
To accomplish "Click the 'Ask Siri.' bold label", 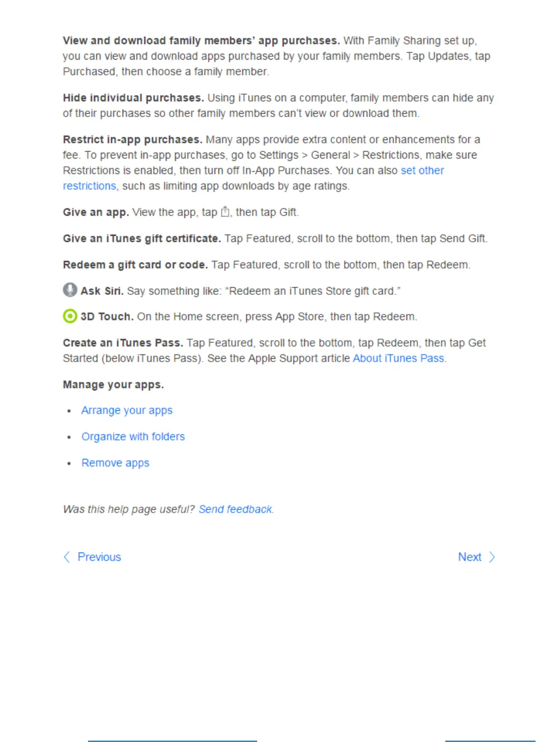I will pyautogui.click(x=102, y=291).
